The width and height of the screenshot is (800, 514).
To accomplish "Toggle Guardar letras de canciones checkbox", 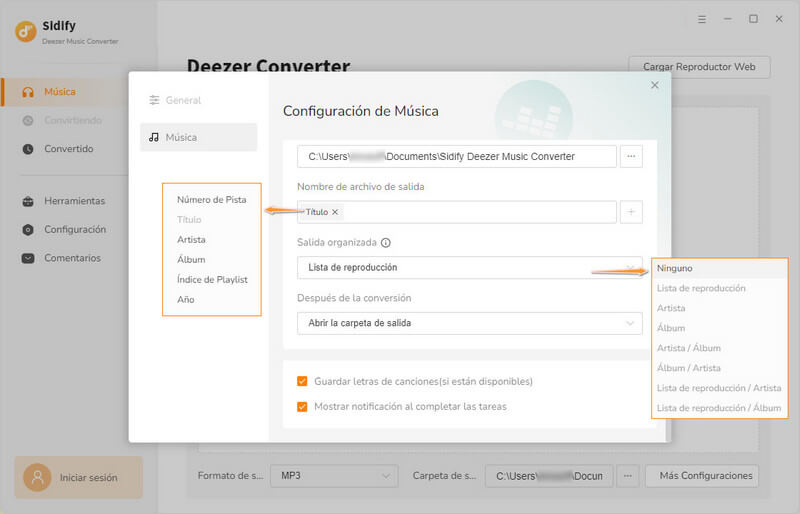I will [x=302, y=381].
